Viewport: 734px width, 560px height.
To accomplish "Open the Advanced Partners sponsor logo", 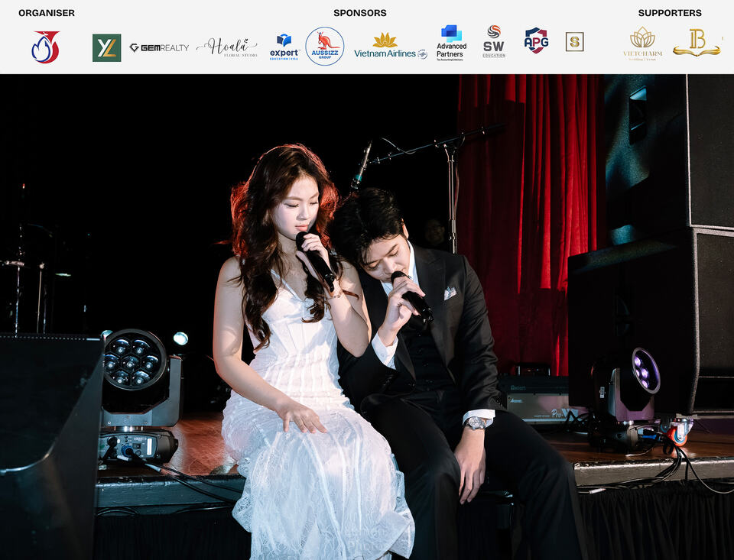I will tap(451, 43).
